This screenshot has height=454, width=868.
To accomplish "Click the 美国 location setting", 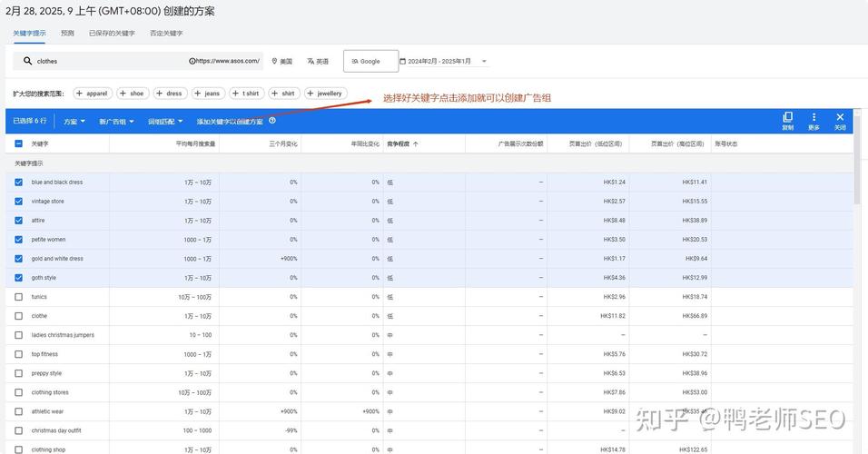I will [281, 62].
